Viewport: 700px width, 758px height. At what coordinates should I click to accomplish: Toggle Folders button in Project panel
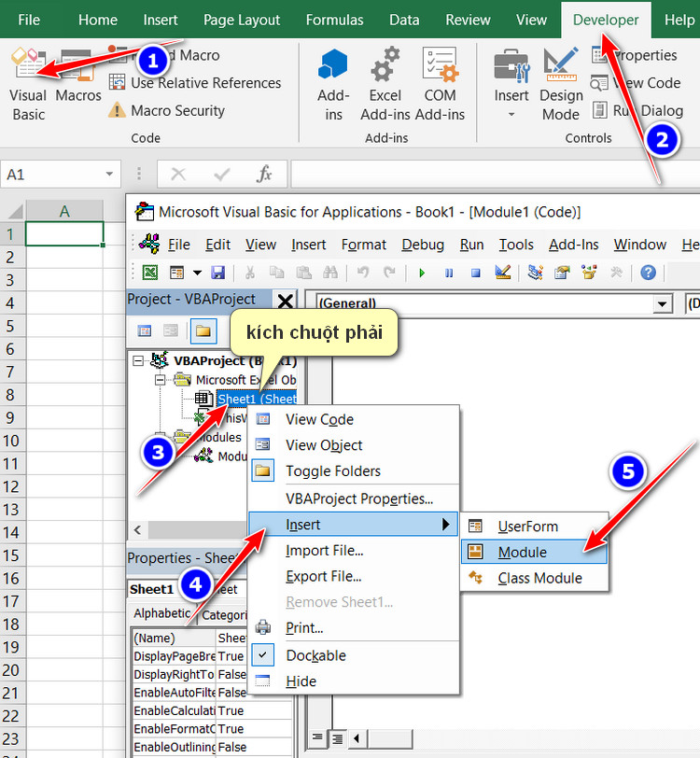click(x=203, y=330)
